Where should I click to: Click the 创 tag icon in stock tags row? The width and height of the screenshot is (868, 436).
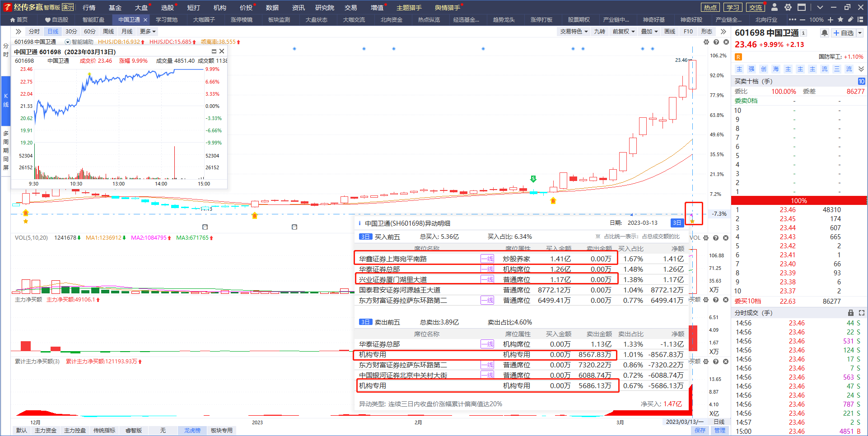(764, 69)
